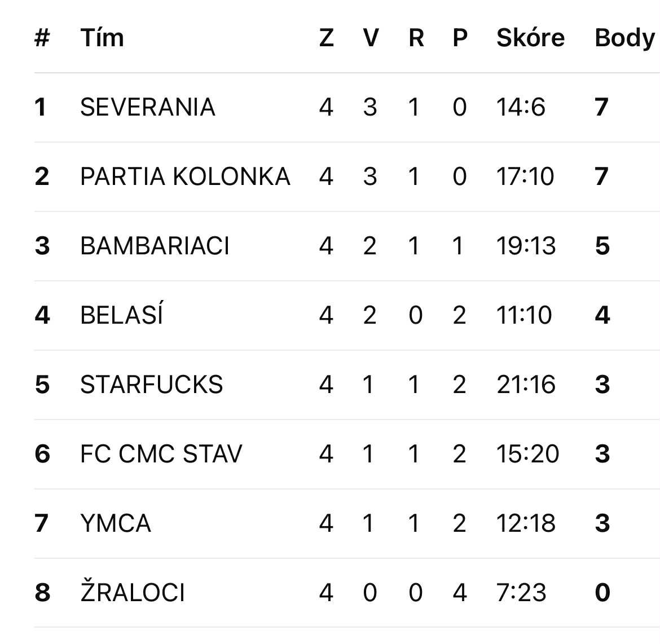This screenshot has width=660, height=644.
Task: Click the 14:6 score of SEVERANIA
Action: point(521,107)
